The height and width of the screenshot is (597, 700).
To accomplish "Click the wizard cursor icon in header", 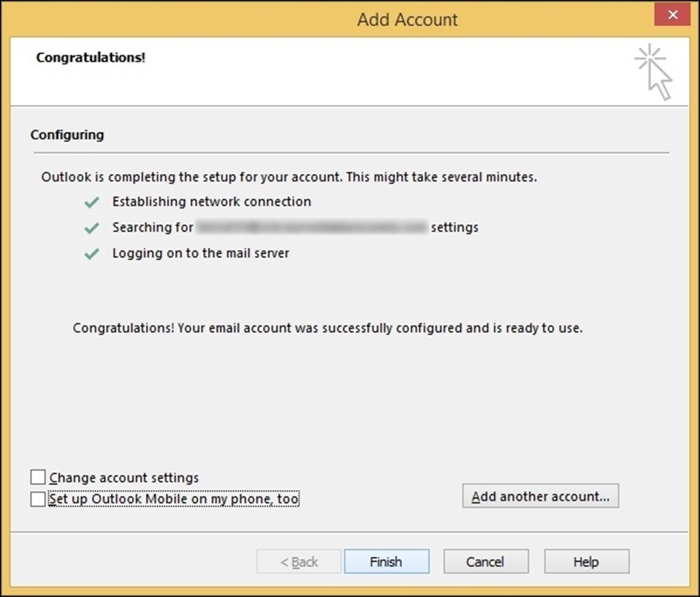I will coord(653,71).
